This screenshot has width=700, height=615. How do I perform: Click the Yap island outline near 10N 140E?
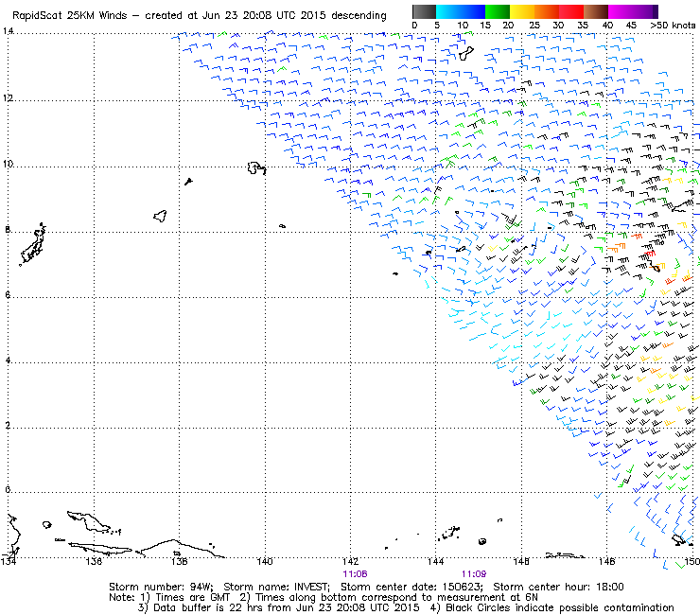pos(256,167)
